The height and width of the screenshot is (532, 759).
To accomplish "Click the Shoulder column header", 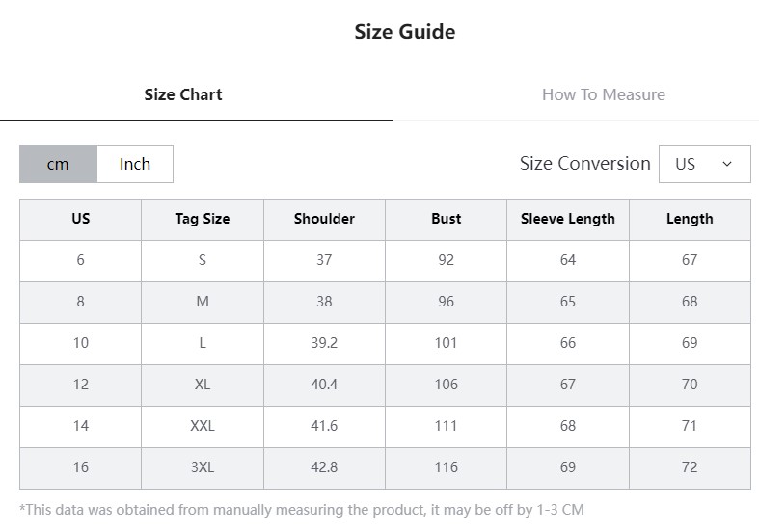I will [x=324, y=219].
